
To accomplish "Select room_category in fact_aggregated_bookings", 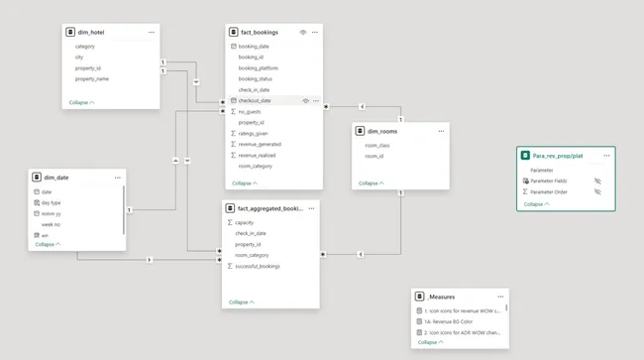I will pos(253,255).
